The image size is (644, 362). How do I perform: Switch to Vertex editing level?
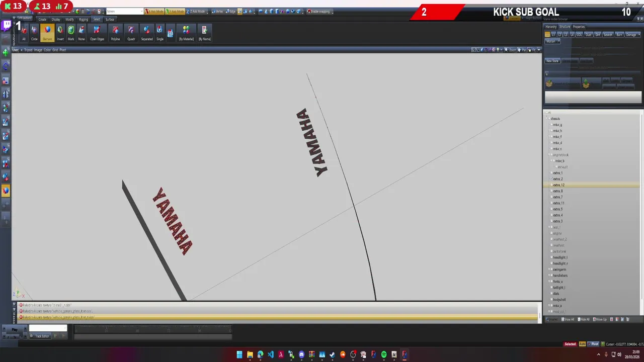click(217, 11)
